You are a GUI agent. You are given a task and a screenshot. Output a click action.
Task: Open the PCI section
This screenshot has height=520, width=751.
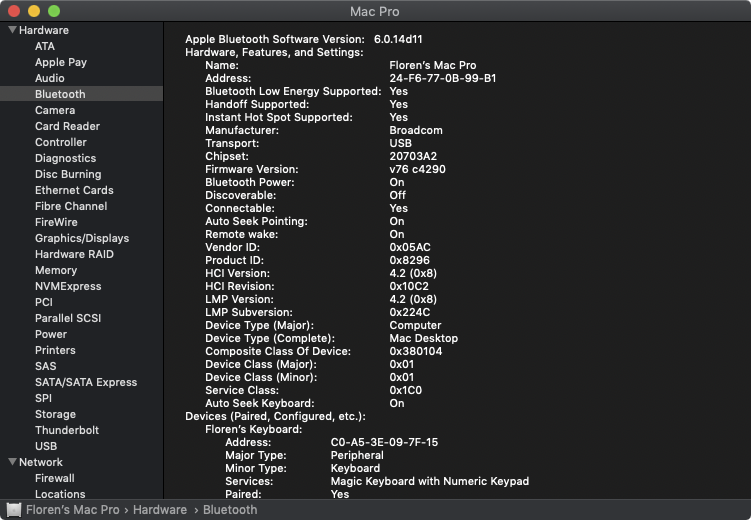coord(44,302)
